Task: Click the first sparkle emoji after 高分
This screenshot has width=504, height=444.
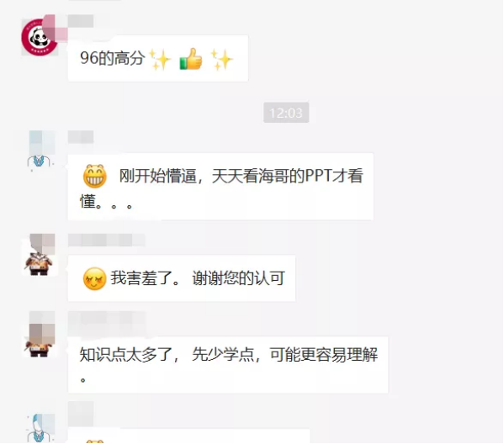Action: click(x=161, y=60)
